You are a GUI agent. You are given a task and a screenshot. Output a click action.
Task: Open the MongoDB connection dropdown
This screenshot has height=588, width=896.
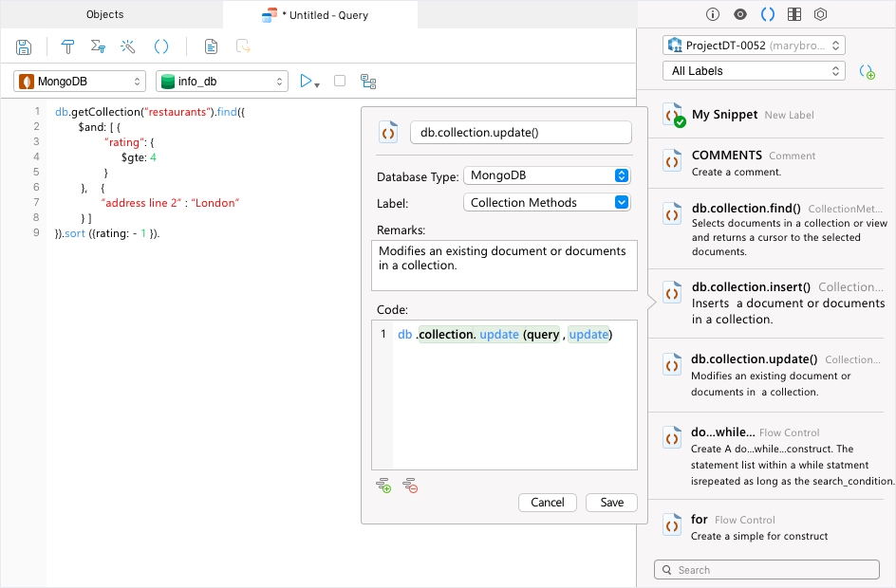tap(80, 82)
